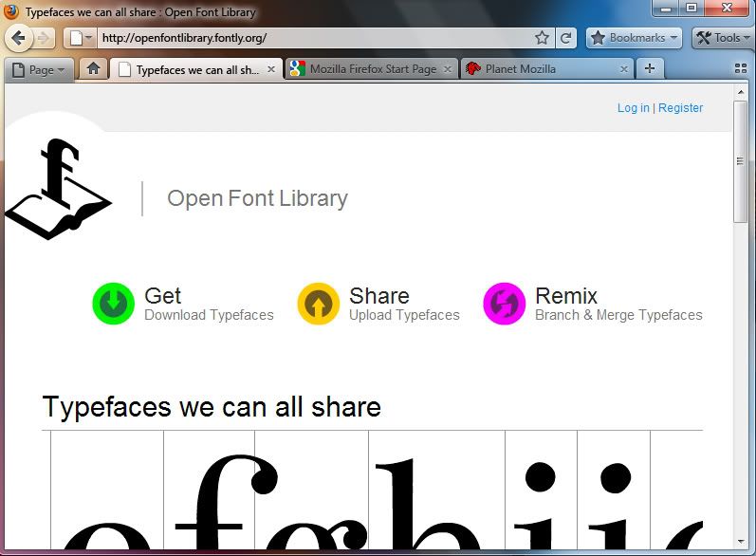Viewport: 756px width, 556px height.
Task: Open the Tools dropdown menu
Action: pyautogui.click(x=723, y=38)
